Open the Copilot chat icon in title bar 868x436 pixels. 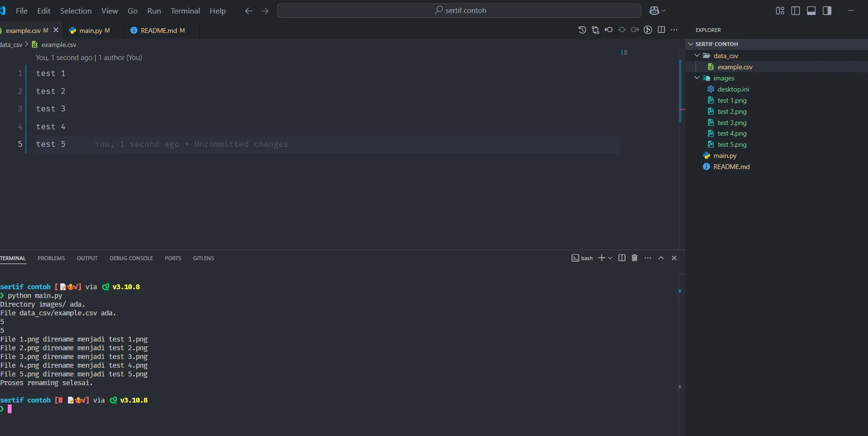tap(654, 11)
